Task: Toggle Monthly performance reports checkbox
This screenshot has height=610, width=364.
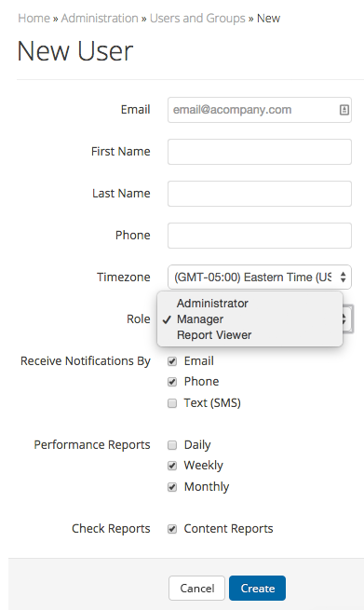Action: [172, 487]
